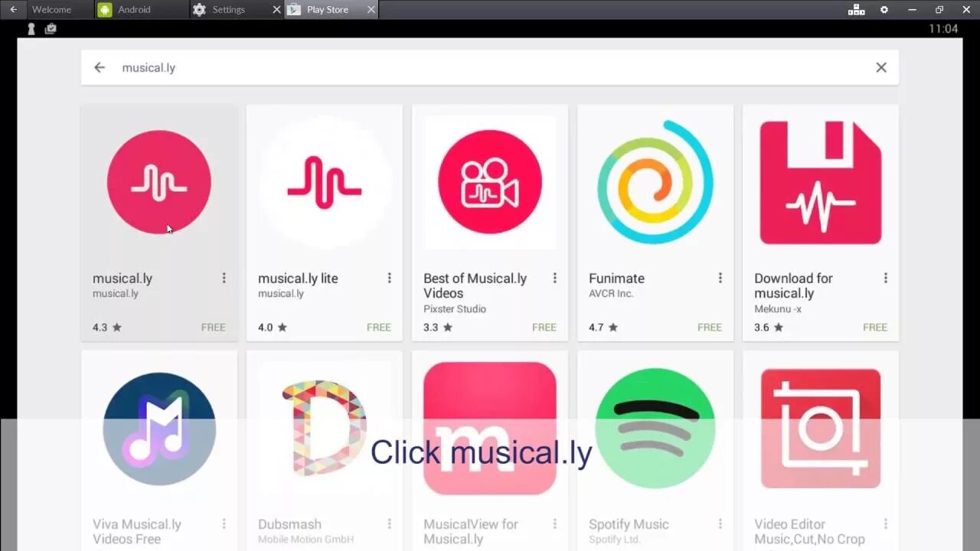980x551 pixels.
Task: Click the musical.ly search text field
Action: 490,67
